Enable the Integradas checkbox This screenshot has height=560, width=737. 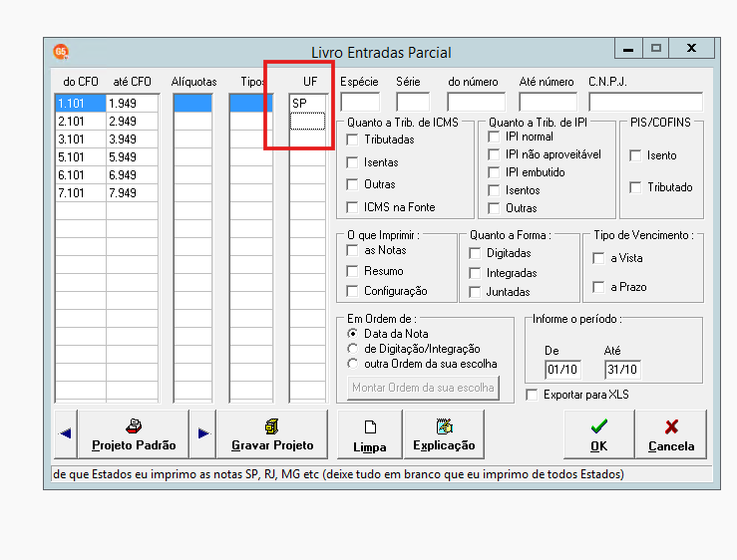(x=475, y=273)
